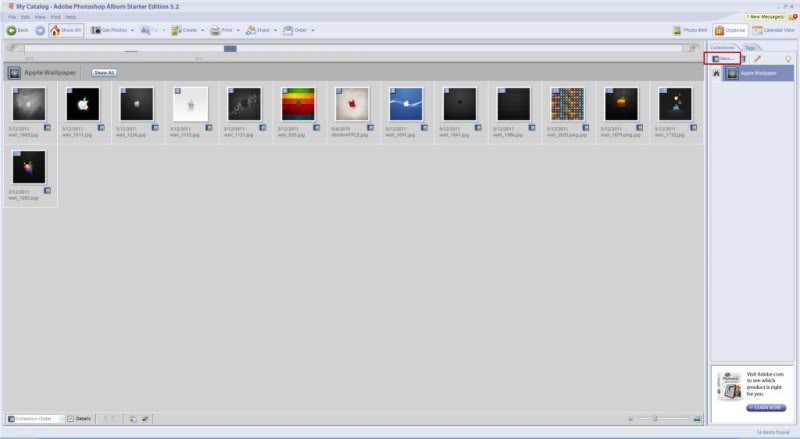Click the notification icon beside New Messages
The image size is (800, 439).
click(793, 17)
